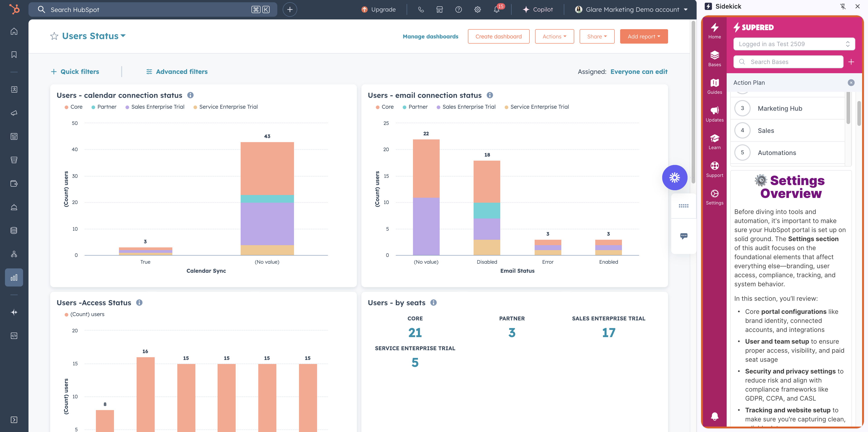Open the Home icon in HubSpot sidebar
This screenshot has width=868, height=432.
tap(14, 31)
